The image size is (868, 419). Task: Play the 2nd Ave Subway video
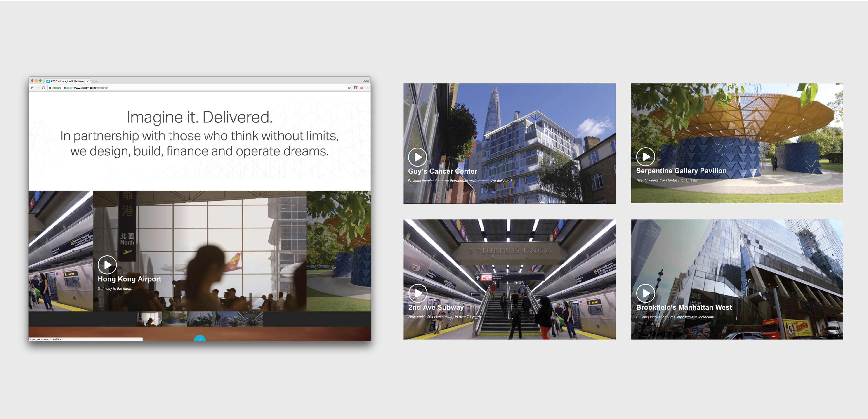418,293
